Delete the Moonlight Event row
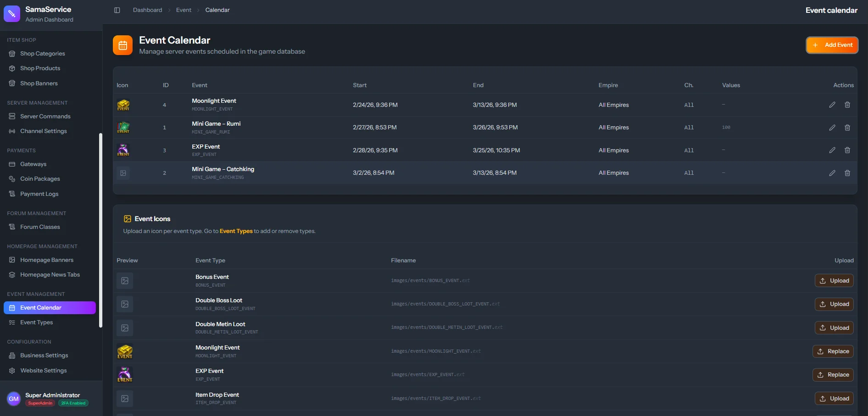The width and height of the screenshot is (868, 416). [x=847, y=105]
